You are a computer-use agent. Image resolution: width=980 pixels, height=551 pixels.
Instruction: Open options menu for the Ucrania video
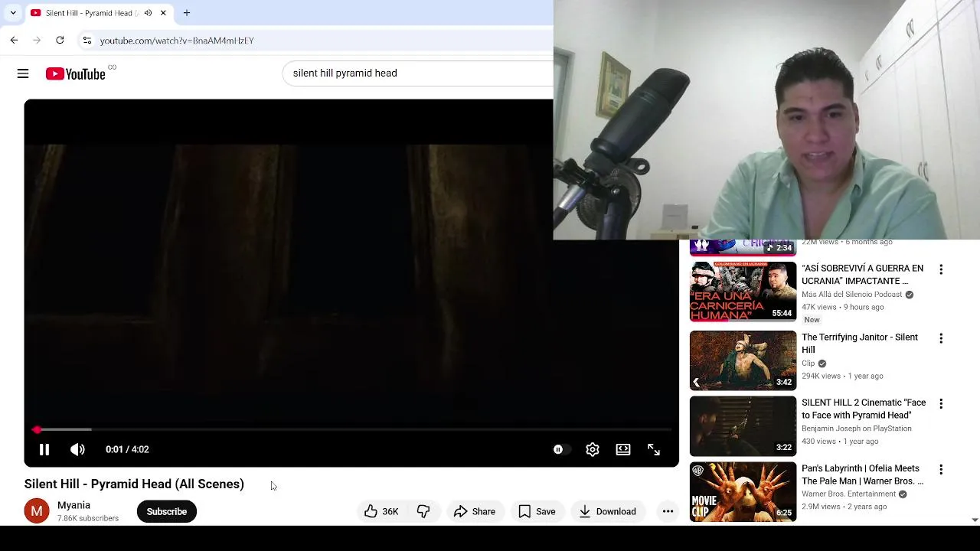941,269
